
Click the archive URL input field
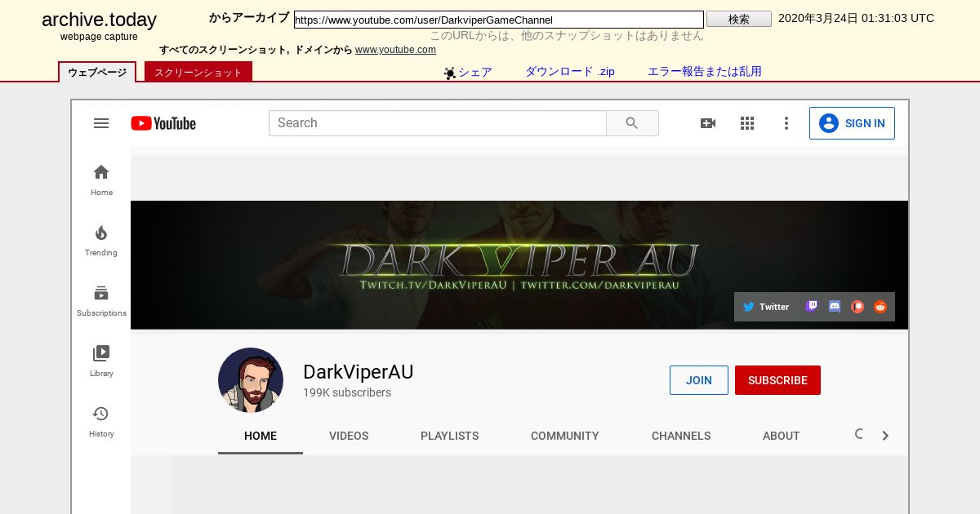pos(499,20)
